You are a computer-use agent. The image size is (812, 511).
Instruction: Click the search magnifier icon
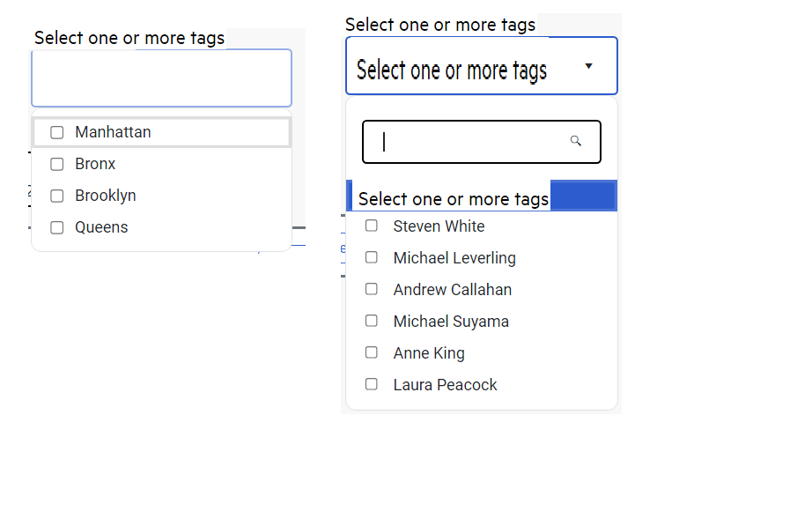coord(576,141)
